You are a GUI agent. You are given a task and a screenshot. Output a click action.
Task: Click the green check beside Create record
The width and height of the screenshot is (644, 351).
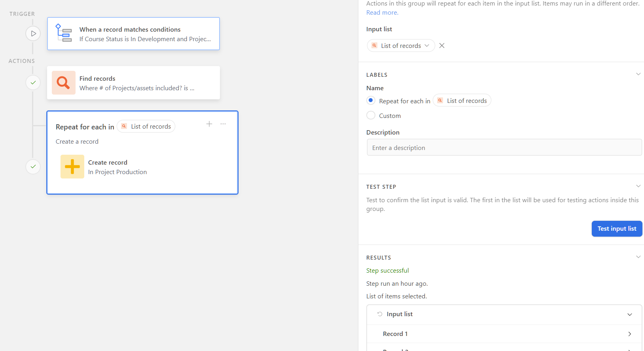[33, 167]
